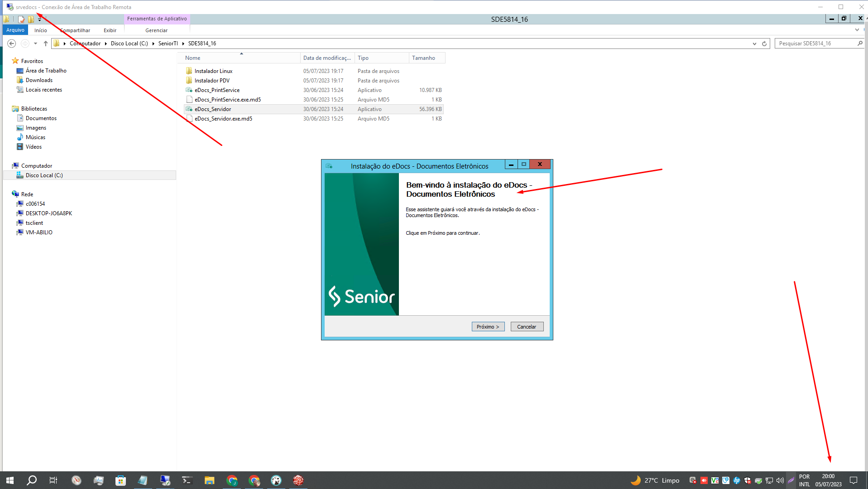Open the Compartilhar ribbon tab
Viewport: 868px width, 489px height.
pyautogui.click(x=75, y=30)
